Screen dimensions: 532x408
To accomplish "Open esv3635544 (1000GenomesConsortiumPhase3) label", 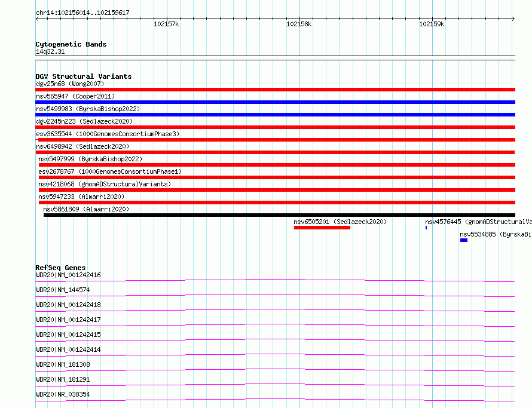I will pyautogui.click(x=108, y=134).
